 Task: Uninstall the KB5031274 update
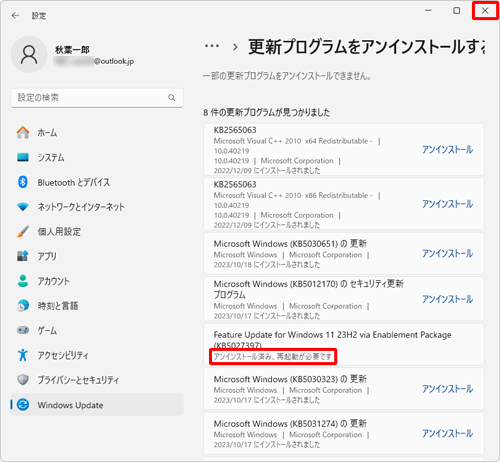coord(448,433)
